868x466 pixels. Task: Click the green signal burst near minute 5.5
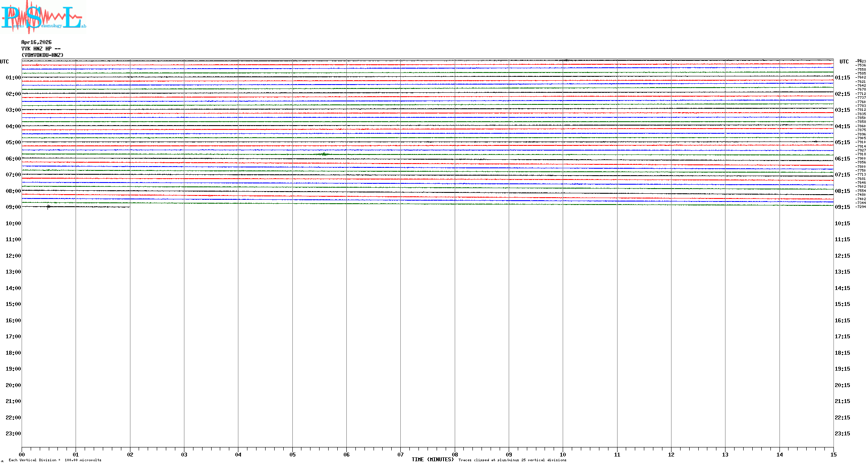[323, 154]
